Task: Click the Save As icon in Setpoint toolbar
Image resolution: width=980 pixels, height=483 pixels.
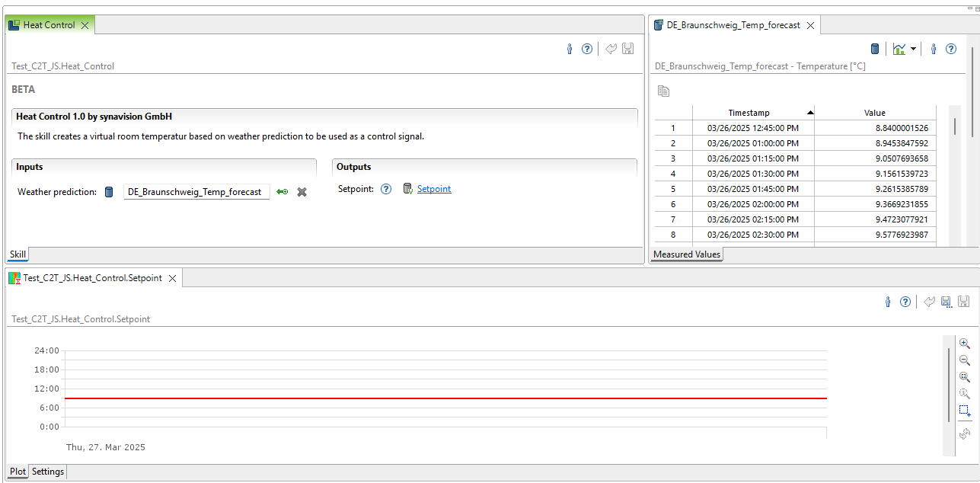Action: pyautogui.click(x=946, y=302)
